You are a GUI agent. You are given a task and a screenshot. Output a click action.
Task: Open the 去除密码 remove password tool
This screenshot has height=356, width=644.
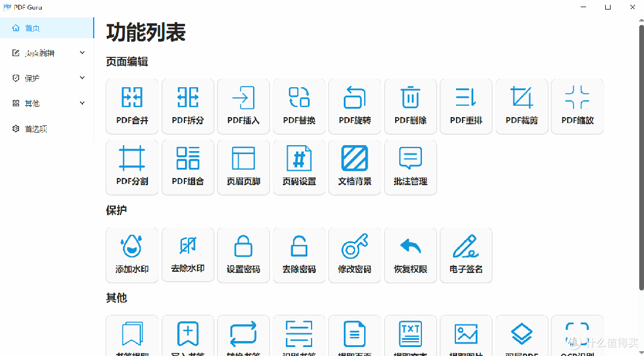pos(299,255)
